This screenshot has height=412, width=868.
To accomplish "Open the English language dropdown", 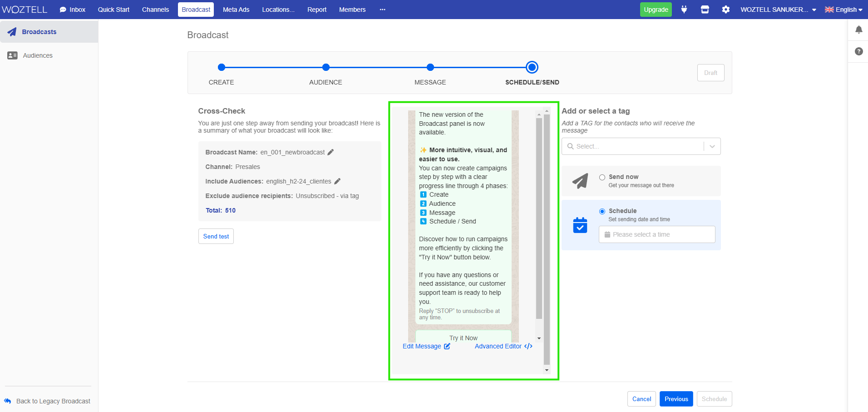I will pyautogui.click(x=843, y=10).
